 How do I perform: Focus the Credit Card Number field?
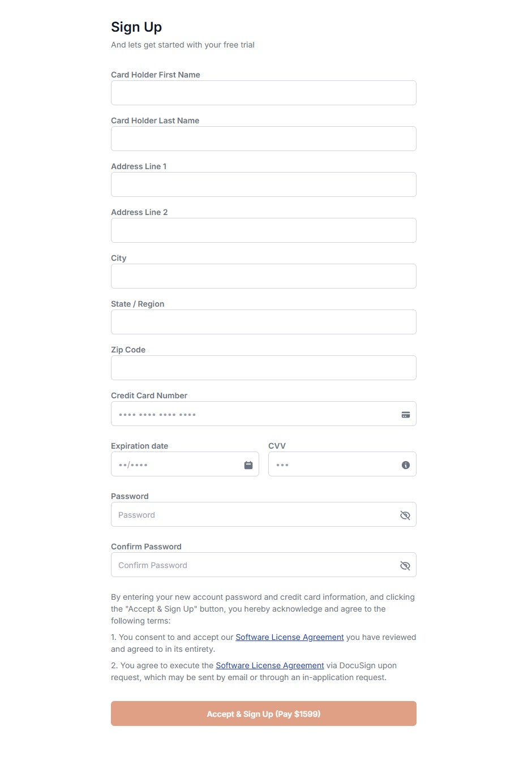point(264,414)
